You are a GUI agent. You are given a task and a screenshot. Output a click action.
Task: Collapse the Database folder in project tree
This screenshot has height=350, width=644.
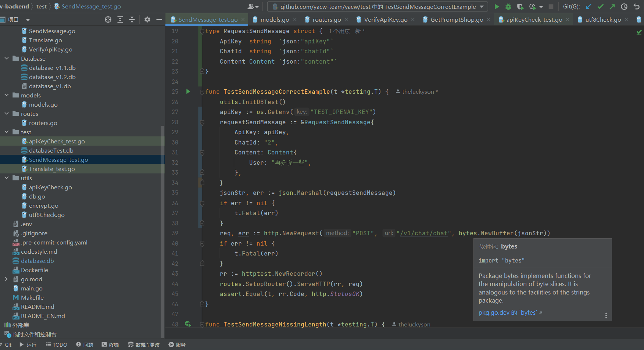[7, 58]
